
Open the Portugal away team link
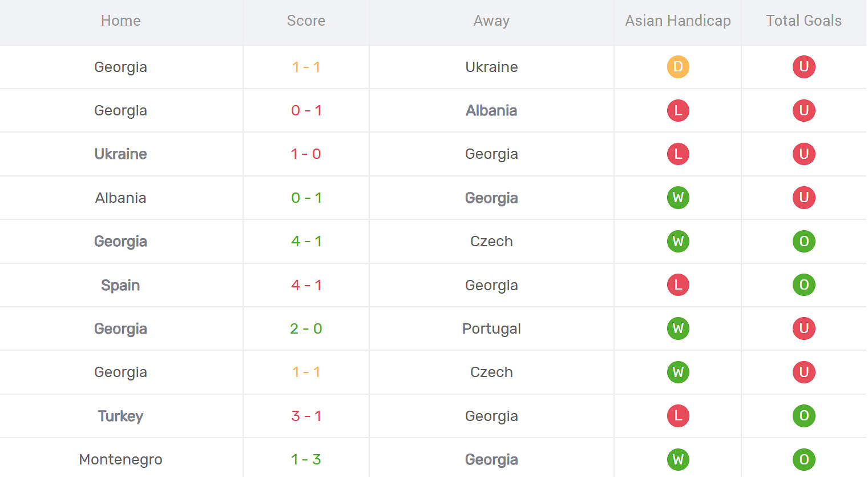pos(491,328)
